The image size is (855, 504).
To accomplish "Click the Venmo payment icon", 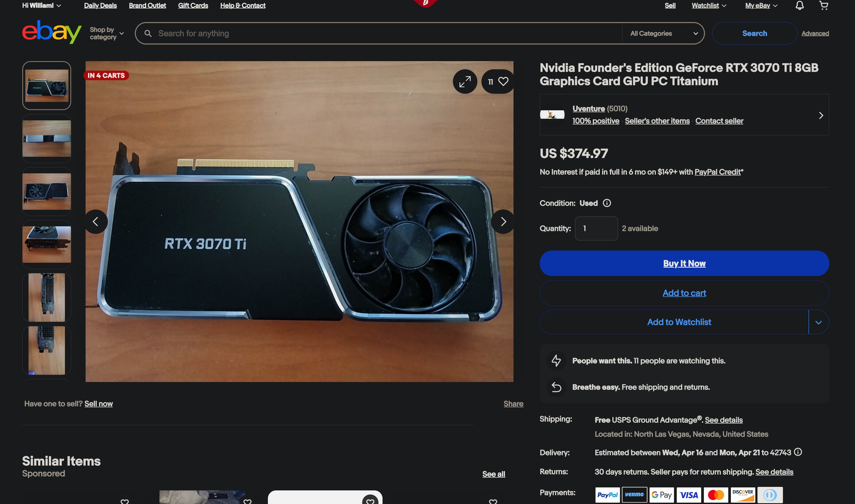I will click(634, 495).
